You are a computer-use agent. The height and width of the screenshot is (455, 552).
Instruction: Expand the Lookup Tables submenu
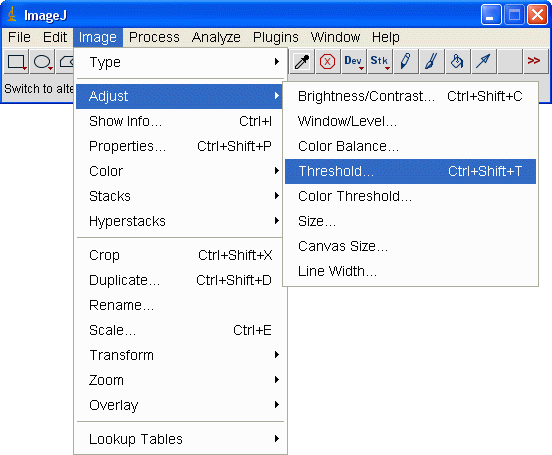point(180,439)
